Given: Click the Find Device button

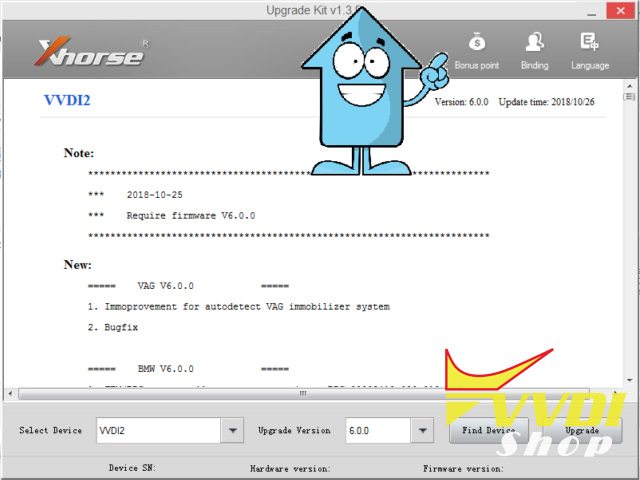Looking at the screenshot, I should pyautogui.click(x=489, y=430).
